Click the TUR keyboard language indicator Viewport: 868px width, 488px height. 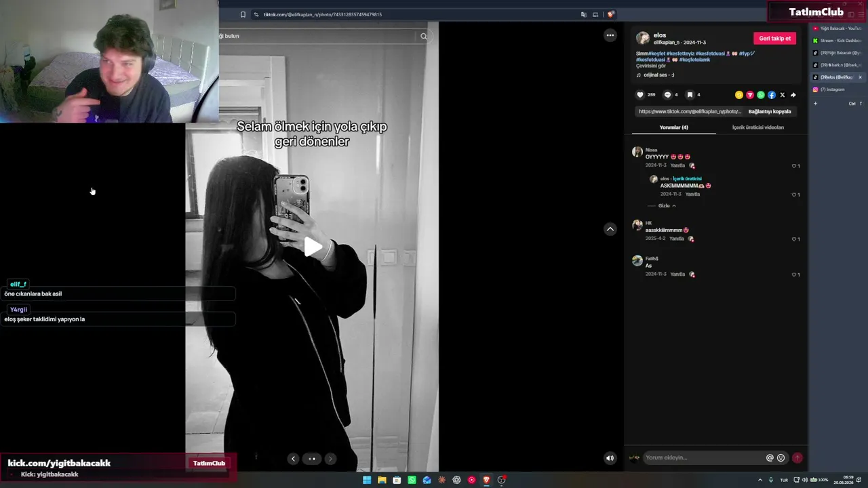click(784, 480)
